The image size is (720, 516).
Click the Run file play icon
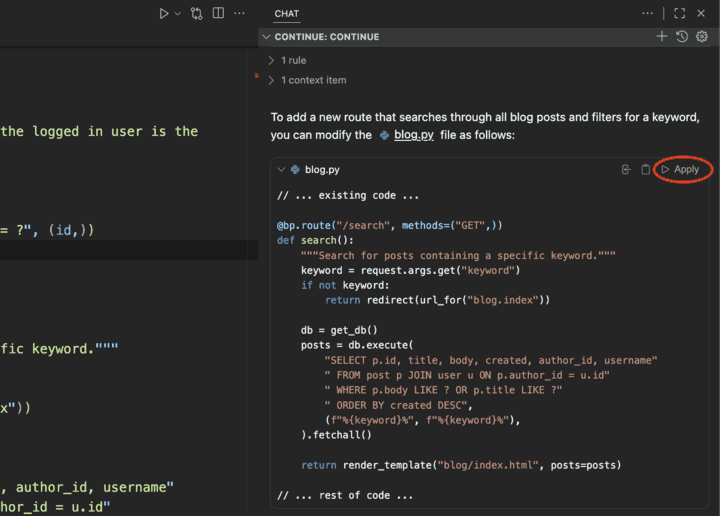coord(164,14)
